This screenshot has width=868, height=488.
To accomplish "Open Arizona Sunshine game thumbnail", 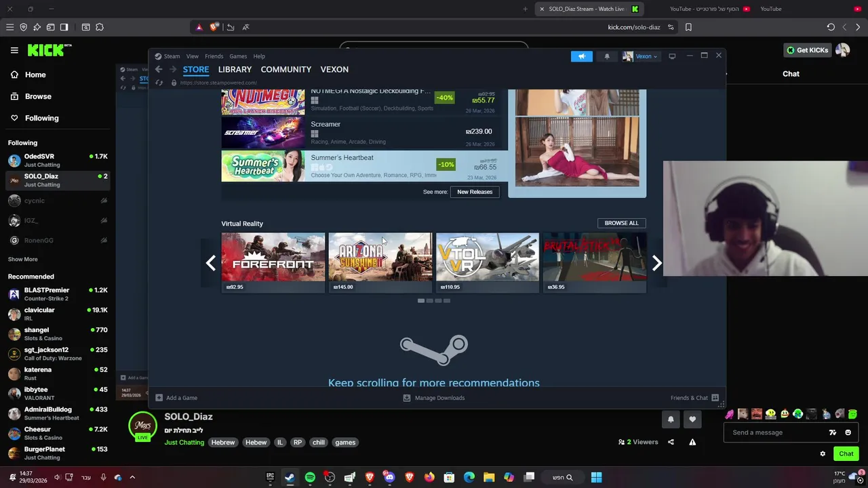I will point(380,263).
